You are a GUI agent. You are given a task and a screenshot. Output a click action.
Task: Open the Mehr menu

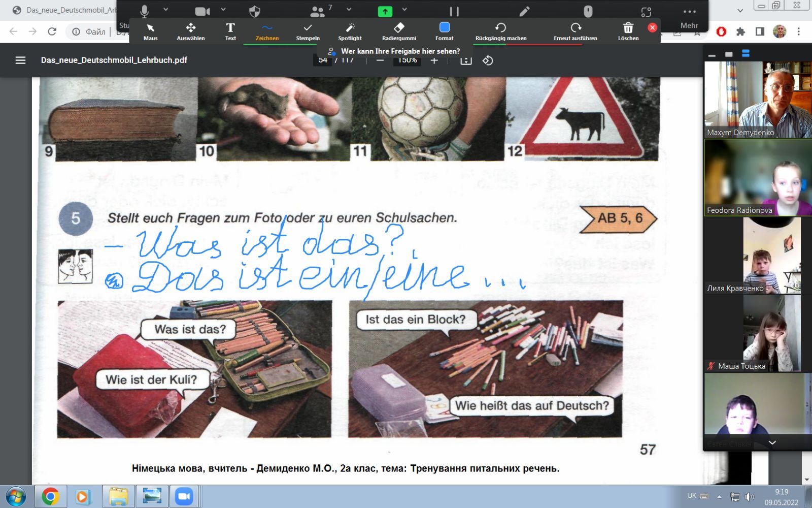[689, 17]
